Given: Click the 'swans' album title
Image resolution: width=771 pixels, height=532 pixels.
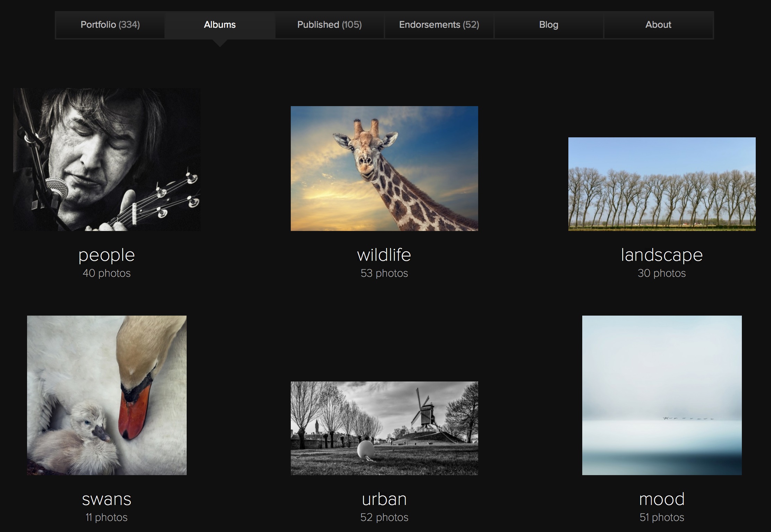Looking at the screenshot, I should point(107,499).
